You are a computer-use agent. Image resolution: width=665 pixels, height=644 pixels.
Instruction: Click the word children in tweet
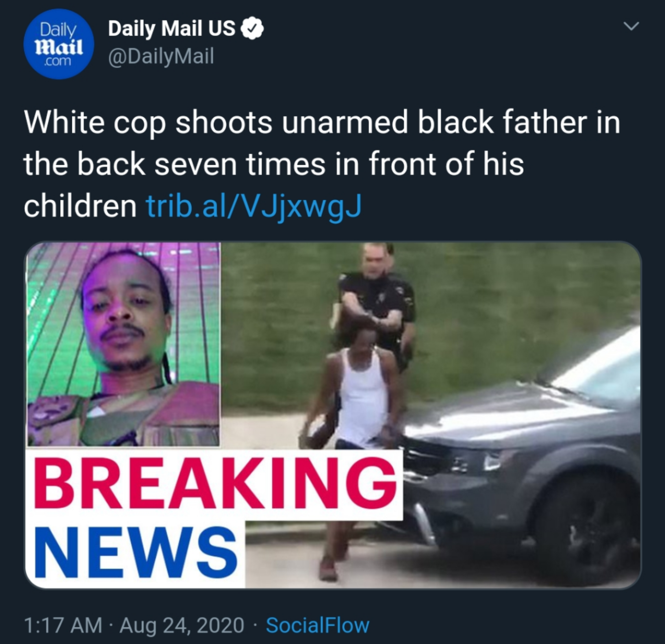(x=81, y=206)
